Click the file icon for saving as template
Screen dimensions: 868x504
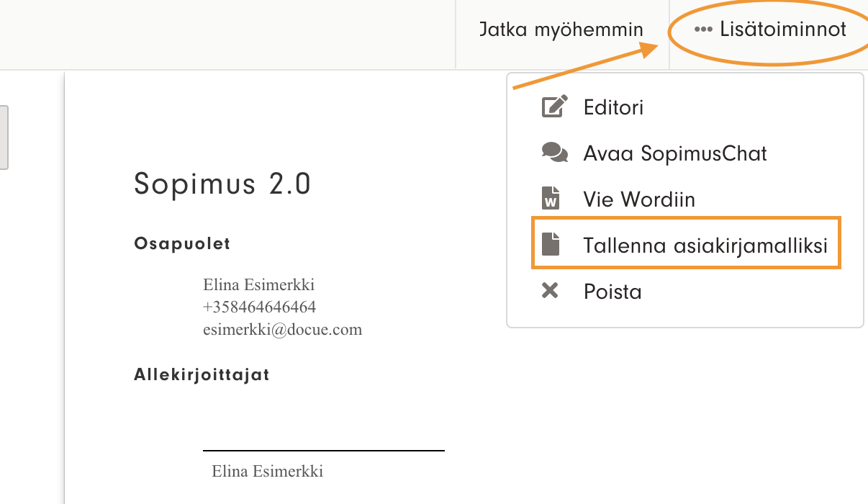[x=551, y=245]
